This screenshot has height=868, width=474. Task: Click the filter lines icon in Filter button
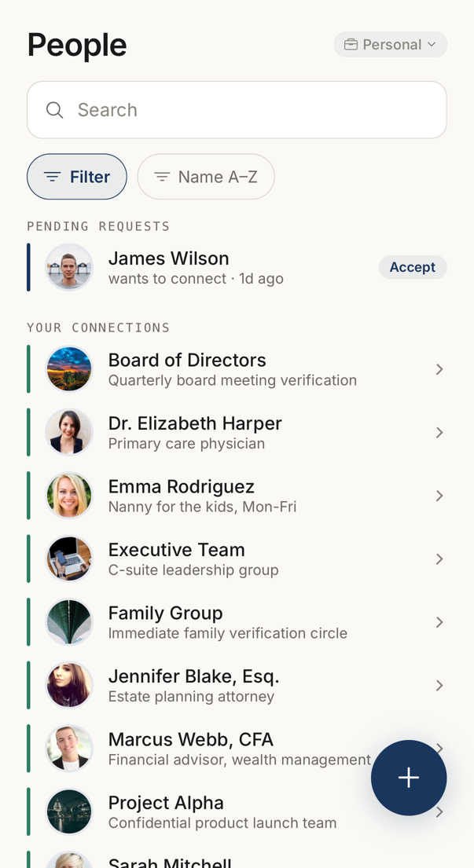point(52,177)
